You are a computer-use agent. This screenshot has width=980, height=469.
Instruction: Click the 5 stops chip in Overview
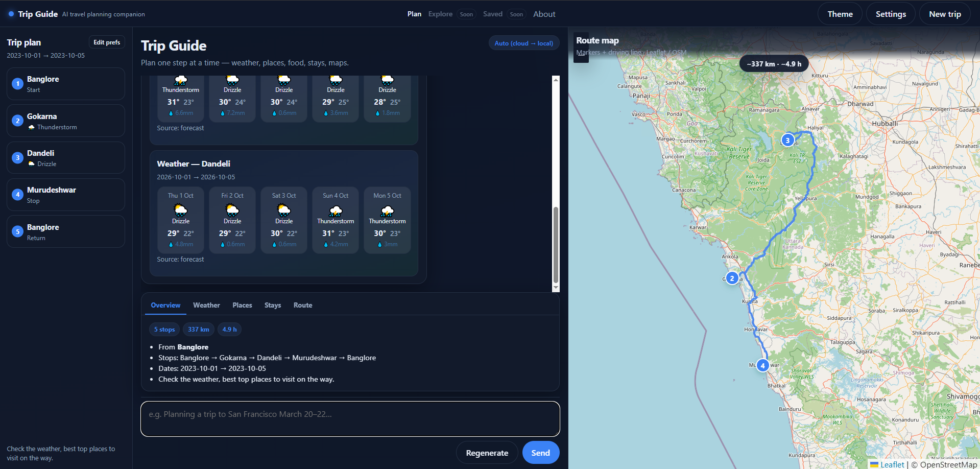pyautogui.click(x=164, y=330)
